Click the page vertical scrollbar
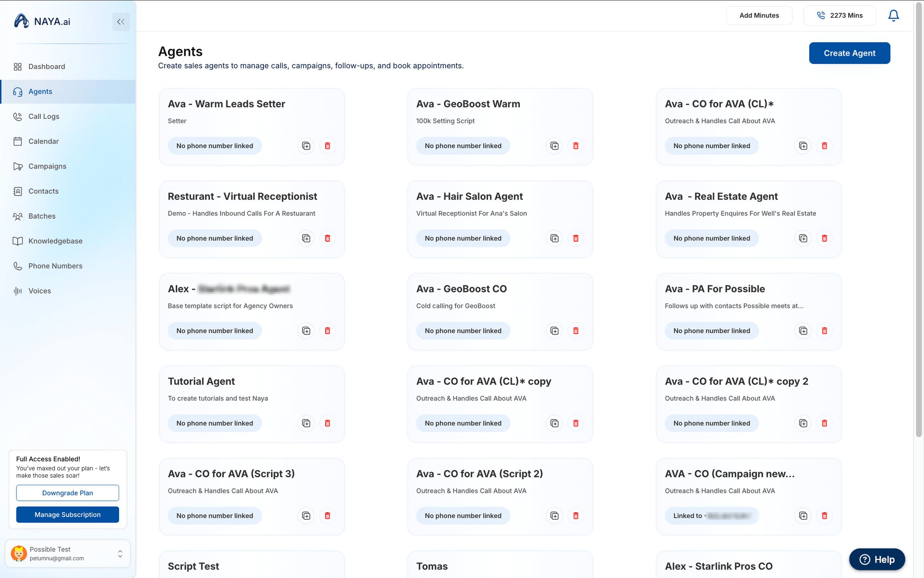924x578 pixels. pyautogui.click(x=918, y=219)
